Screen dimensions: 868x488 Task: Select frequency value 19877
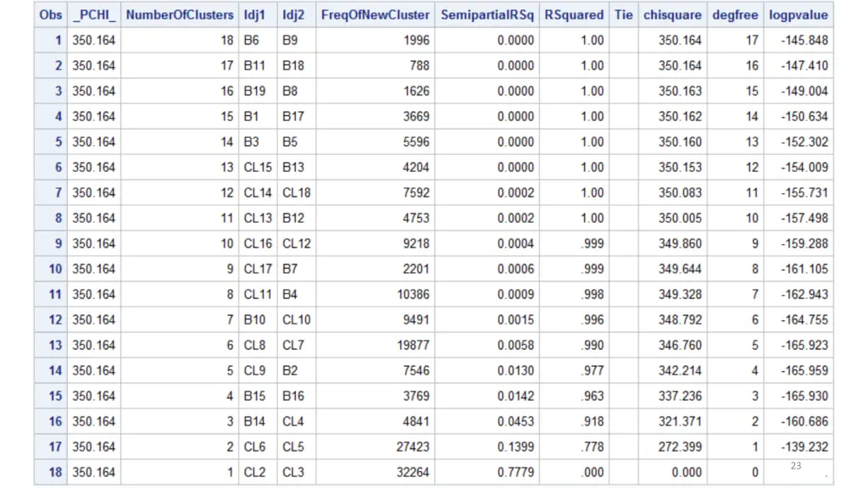point(413,346)
